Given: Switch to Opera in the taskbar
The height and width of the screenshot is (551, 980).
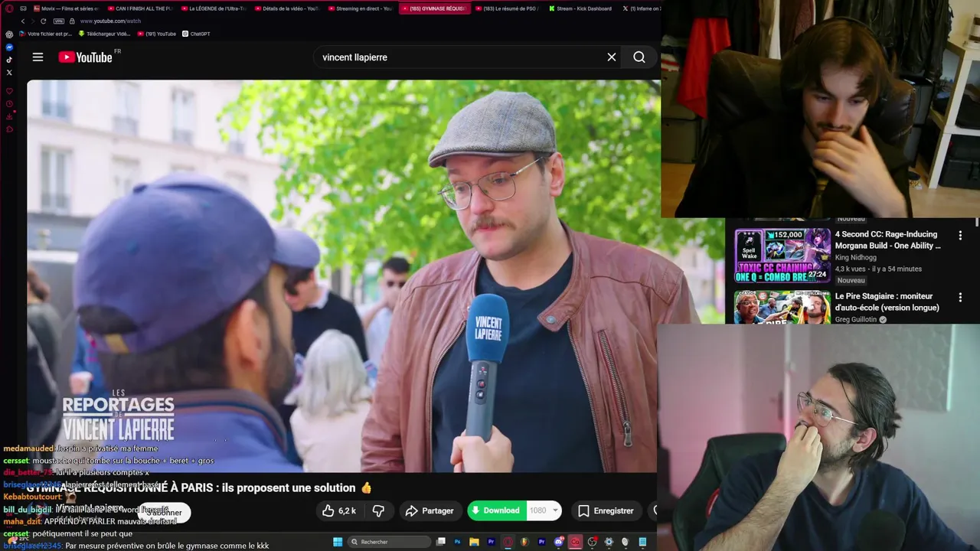Looking at the screenshot, I should [x=508, y=542].
